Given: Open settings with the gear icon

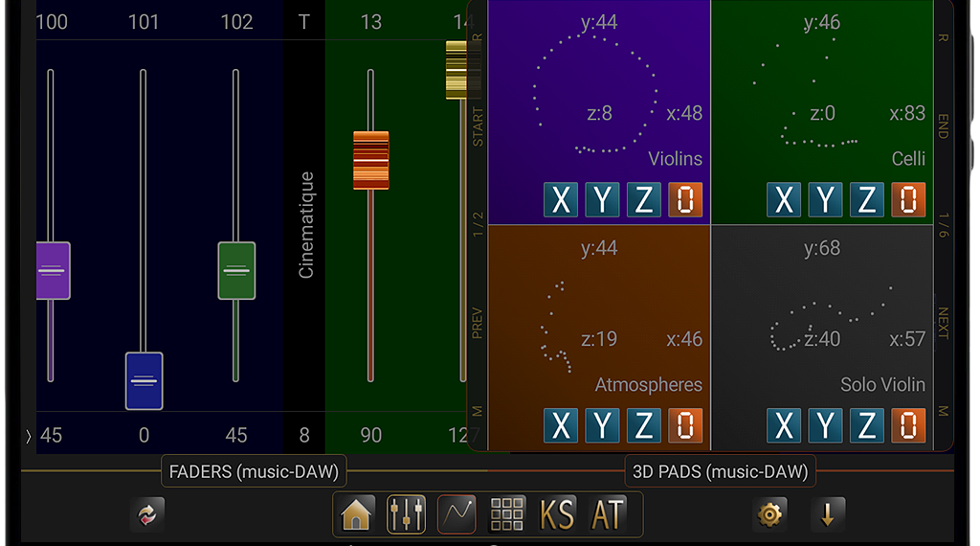Looking at the screenshot, I should pos(769,515).
